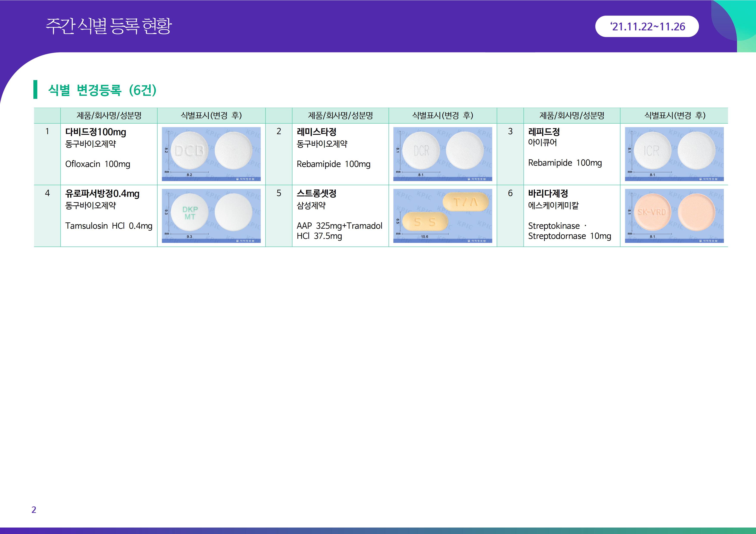Click the 식별 변경등록 (6건) section heading
Image resolution: width=756 pixels, height=534 pixels.
coord(102,90)
